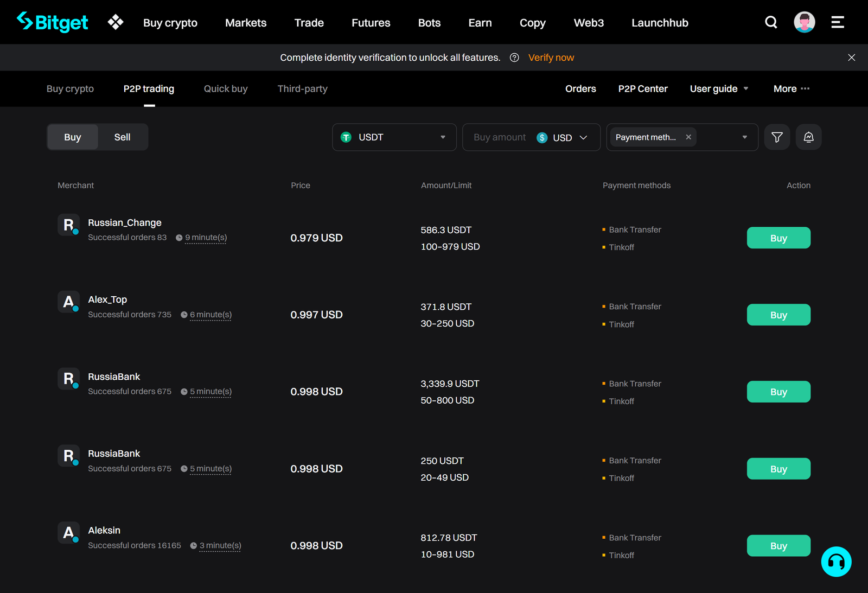The width and height of the screenshot is (868, 593).
Task: Click the filter icon near payment methods
Action: (x=777, y=137)
